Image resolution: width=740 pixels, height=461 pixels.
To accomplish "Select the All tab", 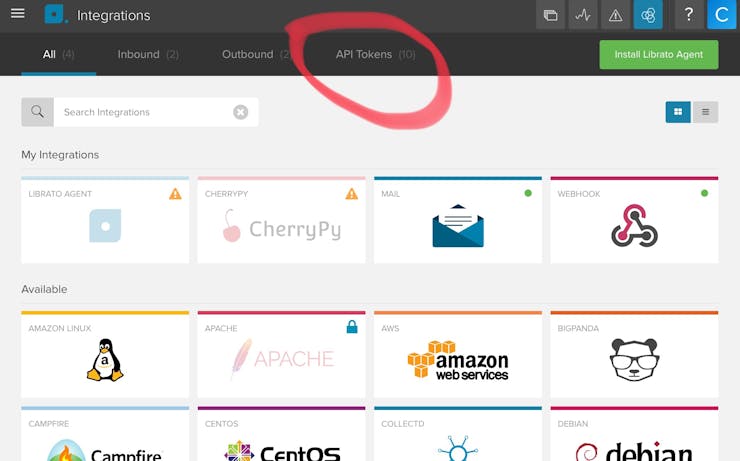I will (x=59, y=54).
